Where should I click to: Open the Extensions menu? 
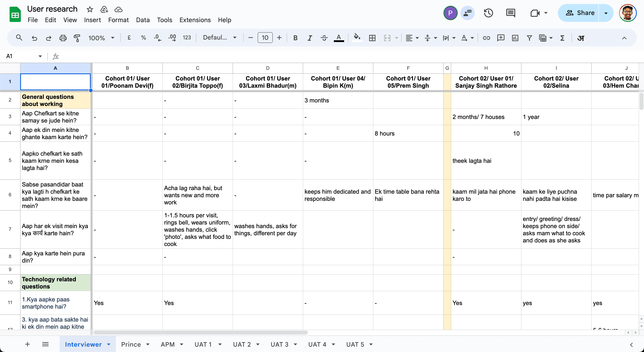click(195, 20)
